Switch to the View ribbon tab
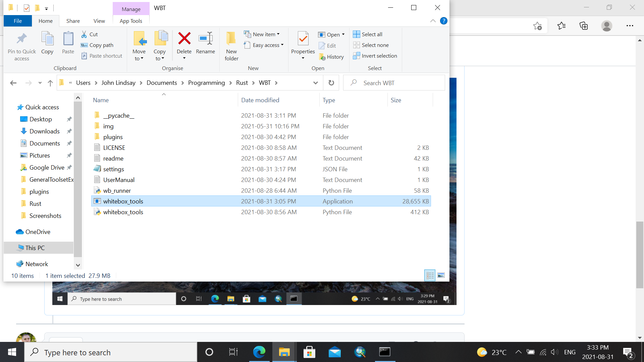The height and width of the screenshot is (362, 644). [99, 21]
